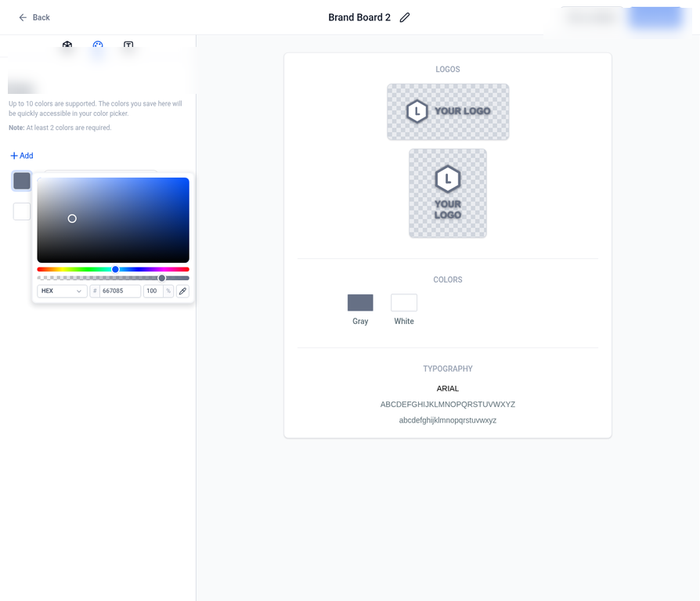Click the Gray swatch in Colors preview
The height and width of the screenshot is (601, 700).
[360, 303]
